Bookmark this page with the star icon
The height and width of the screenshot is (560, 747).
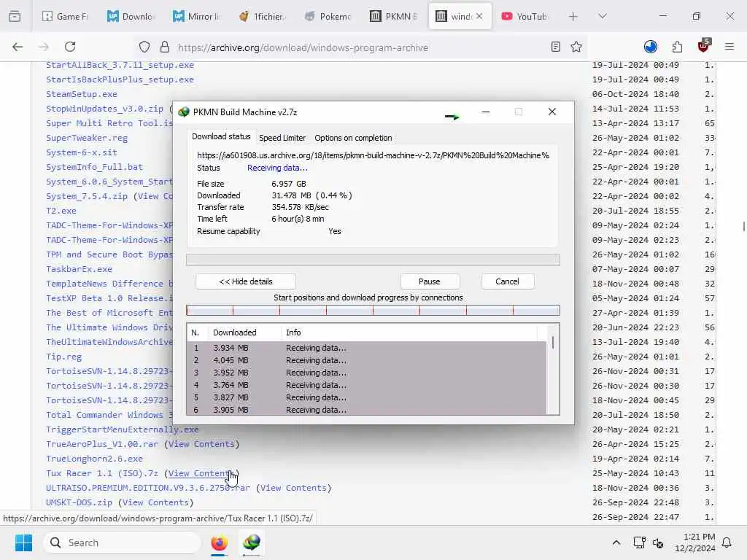pyautogui.click(x=576, y=47)
